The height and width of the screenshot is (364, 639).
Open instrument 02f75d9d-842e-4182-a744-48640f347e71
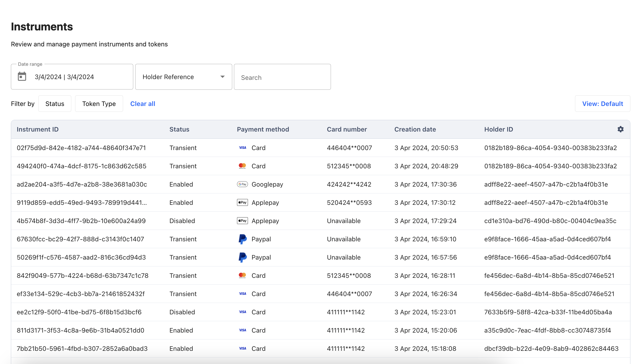pos(81,148)
